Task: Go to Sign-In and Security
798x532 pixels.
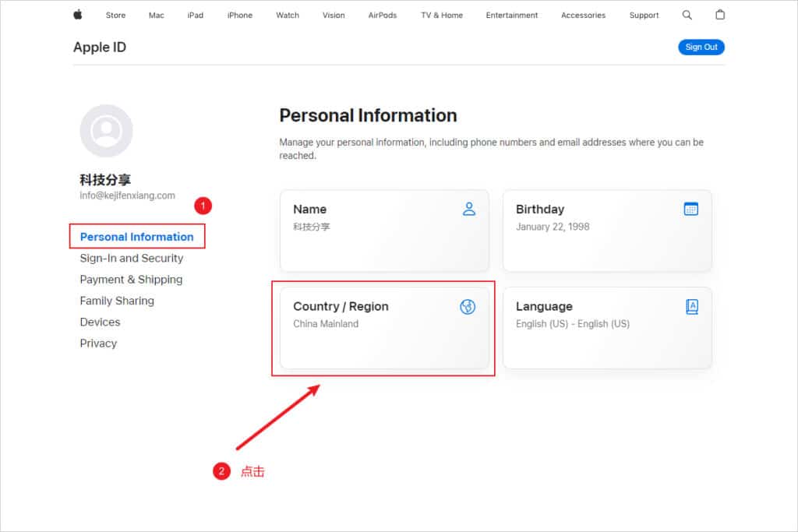Action: [x=131, y=258]
